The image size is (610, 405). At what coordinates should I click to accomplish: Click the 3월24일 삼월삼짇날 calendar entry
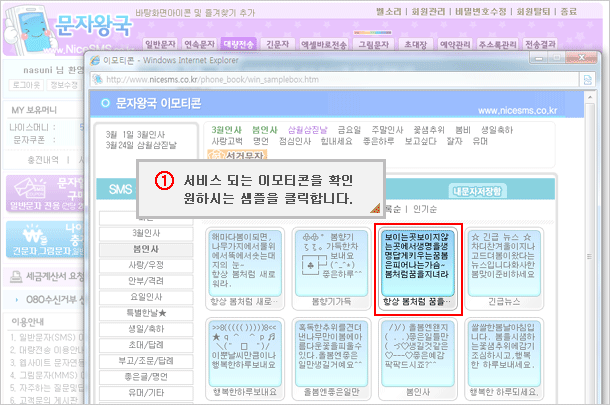click(141, 146)
